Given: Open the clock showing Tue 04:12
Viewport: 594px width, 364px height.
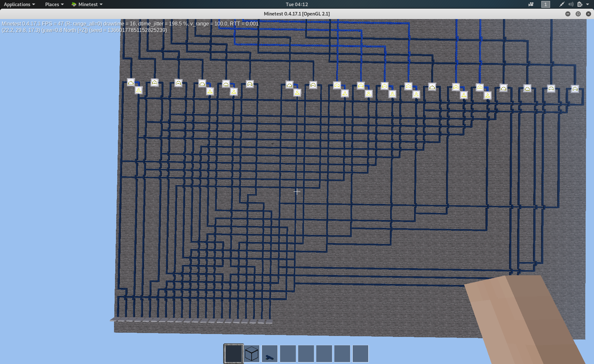Looking at the screenshot, I should 297,4.
